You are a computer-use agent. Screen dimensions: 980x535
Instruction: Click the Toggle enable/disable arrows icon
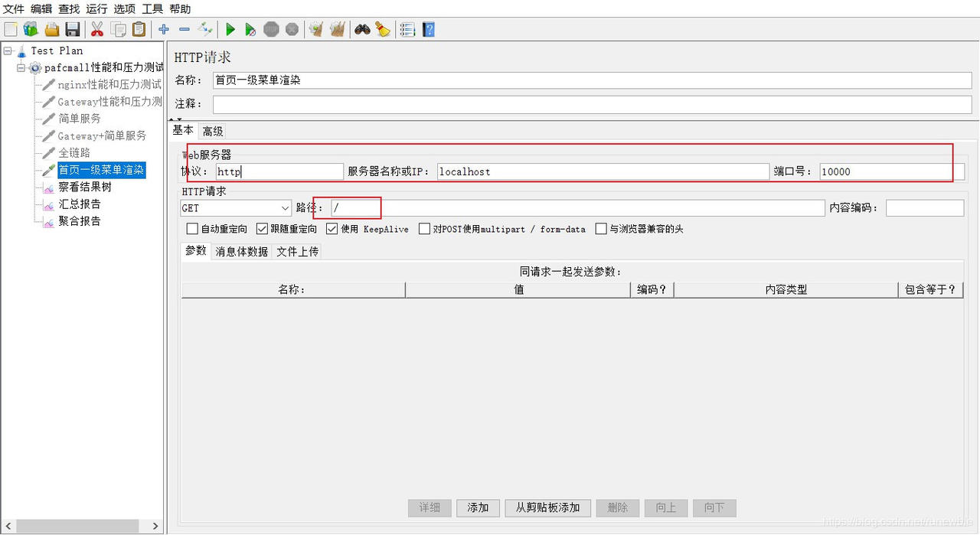click(x=204, y=29)
